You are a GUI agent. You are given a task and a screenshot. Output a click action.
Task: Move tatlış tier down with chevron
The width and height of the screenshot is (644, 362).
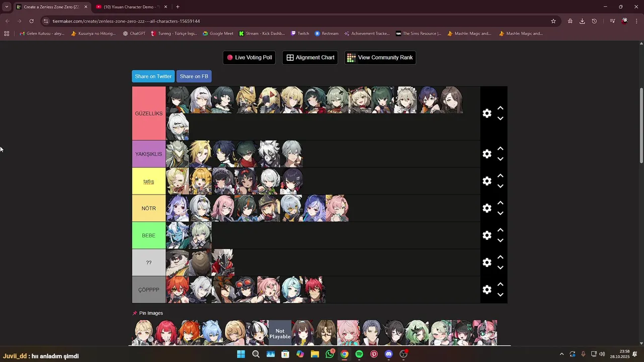[500, 186]
